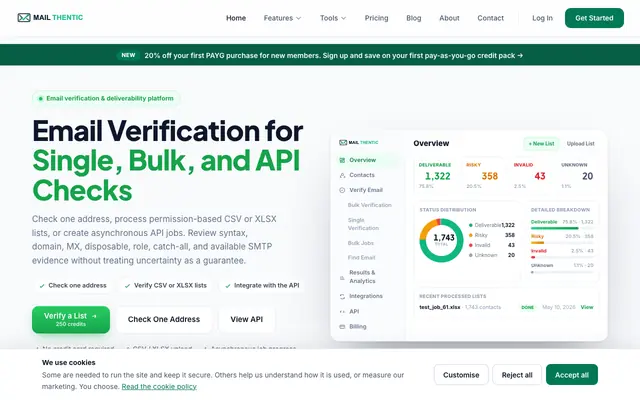The image size is (640, 400).
Task: Click 'We use cookies' heading
Action: [69, 362]
